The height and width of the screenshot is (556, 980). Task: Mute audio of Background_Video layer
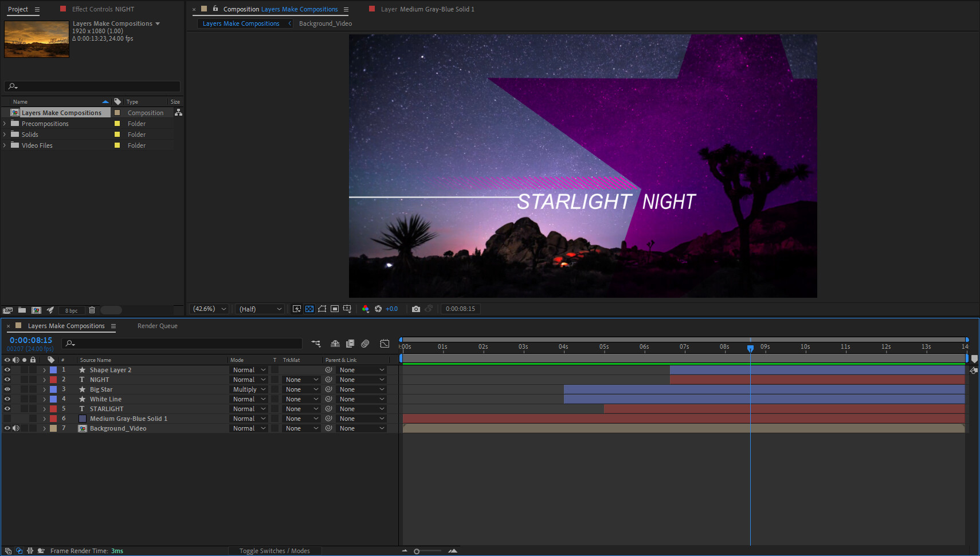click(16, 428)
